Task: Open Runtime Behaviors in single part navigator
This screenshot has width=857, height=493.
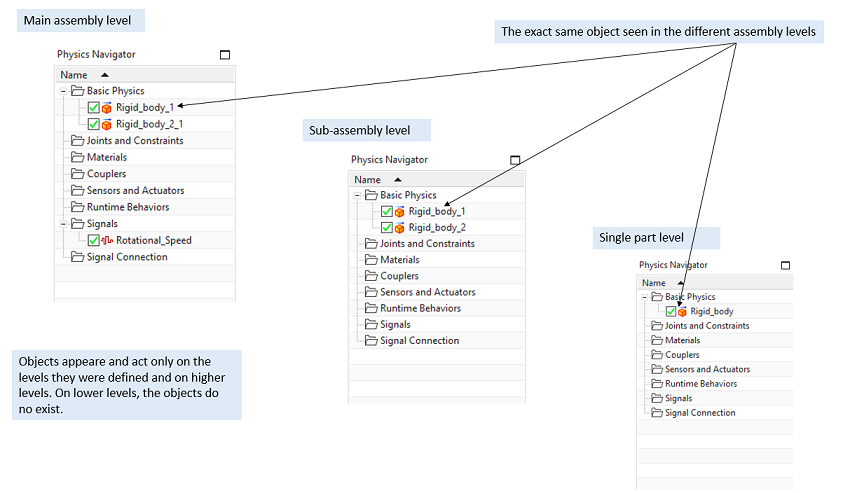Action: [700, 384]
